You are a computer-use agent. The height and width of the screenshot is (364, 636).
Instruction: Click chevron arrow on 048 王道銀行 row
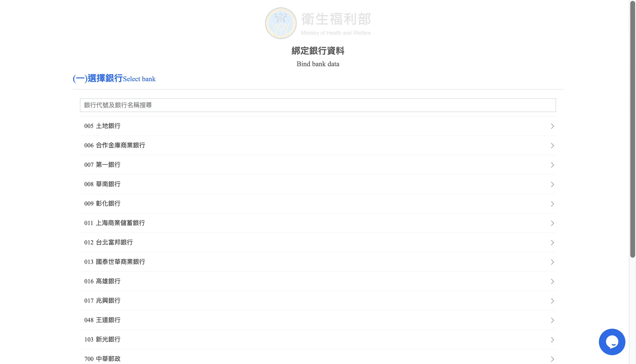tap(552, 320)
